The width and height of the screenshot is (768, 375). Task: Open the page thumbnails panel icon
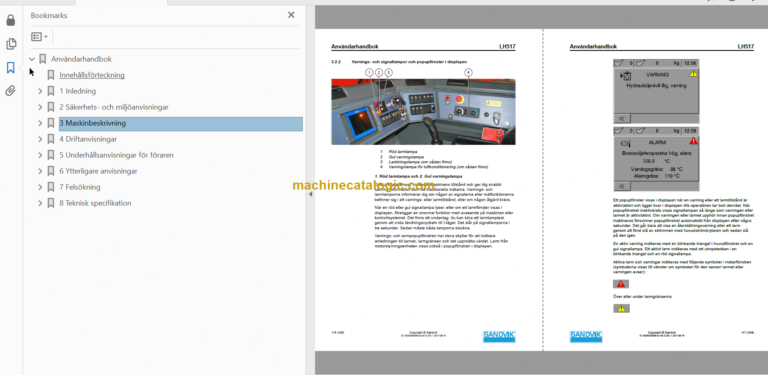tap(11, 44)
